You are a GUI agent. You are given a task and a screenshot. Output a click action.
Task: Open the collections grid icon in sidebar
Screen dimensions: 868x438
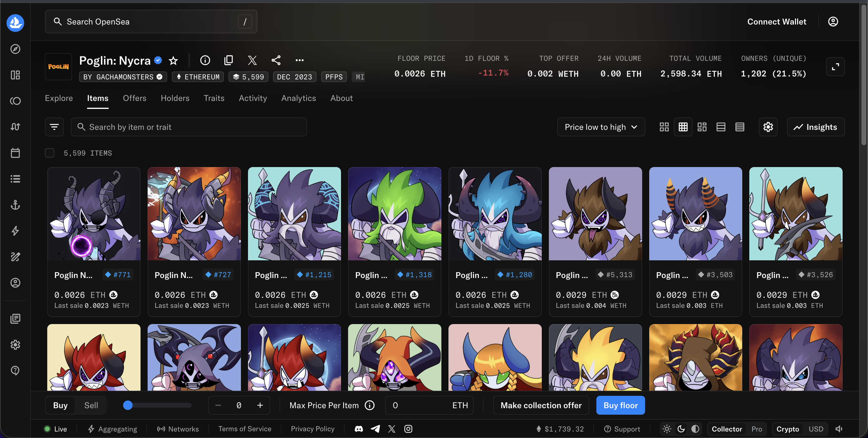[15, 75]
